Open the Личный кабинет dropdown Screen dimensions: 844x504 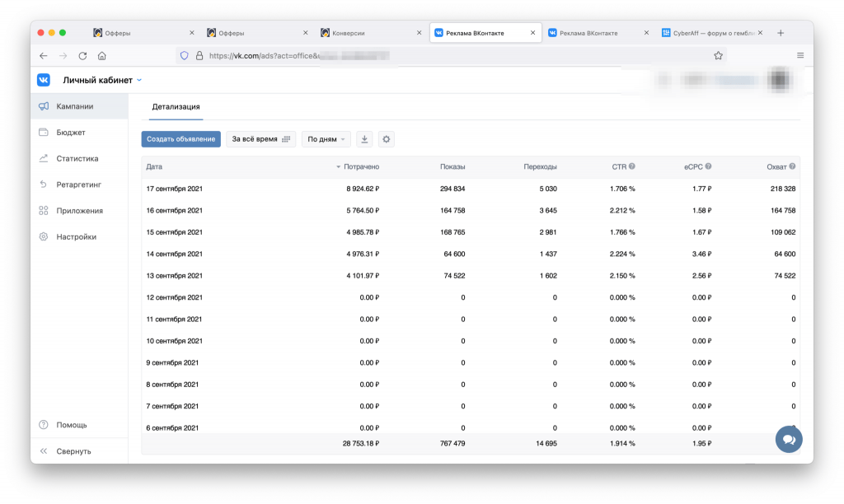tap(101, 80)
